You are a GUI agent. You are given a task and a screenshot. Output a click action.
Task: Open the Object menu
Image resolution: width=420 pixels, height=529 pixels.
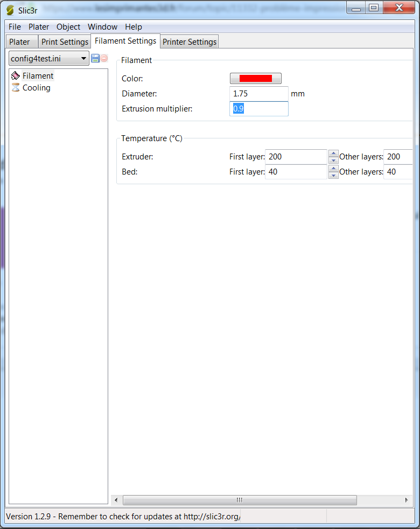tap(68, 26)
